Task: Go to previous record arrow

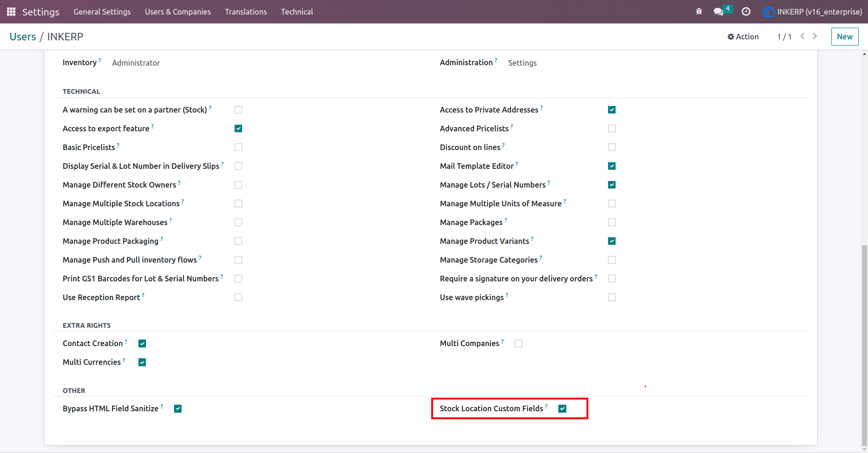Action: 803,36
